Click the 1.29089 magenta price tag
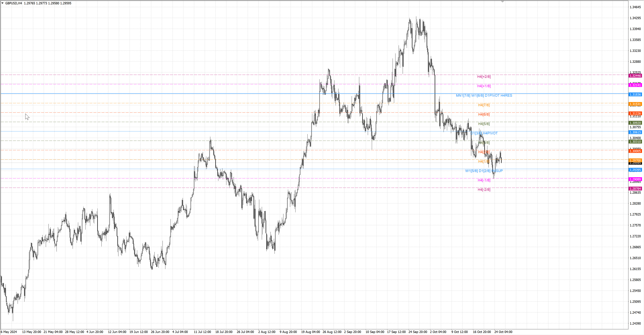 (x=635, y=179)
